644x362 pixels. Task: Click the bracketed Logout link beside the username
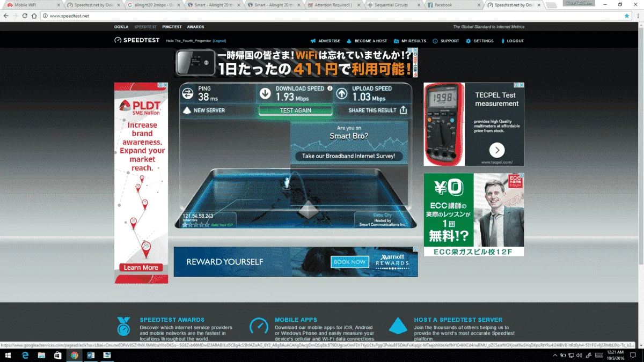pos(219,41)
